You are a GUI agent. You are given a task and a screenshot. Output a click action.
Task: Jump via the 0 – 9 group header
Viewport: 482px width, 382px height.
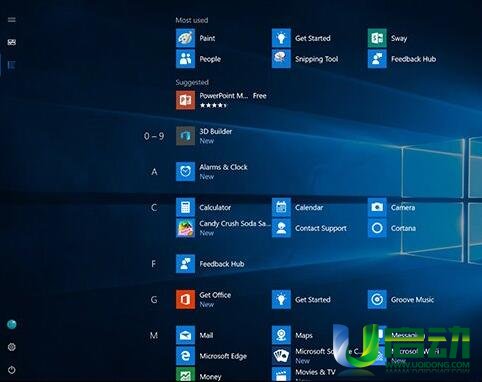(154, 136)
